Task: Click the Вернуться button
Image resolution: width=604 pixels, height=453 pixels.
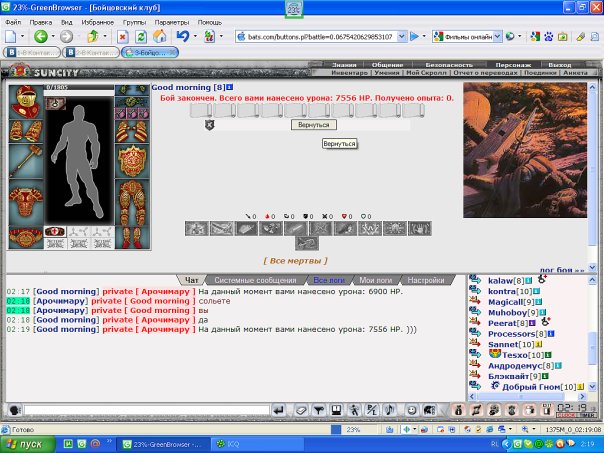Action: (314, 125)
